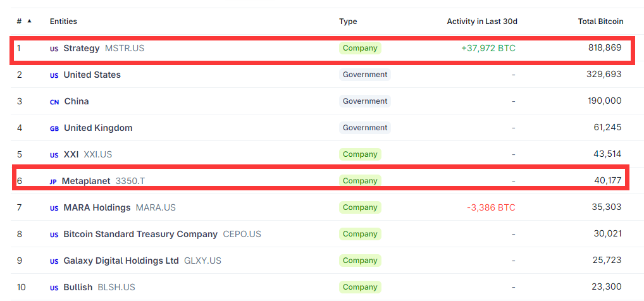The width and height of the screenshot is (644, 301).
Task: Open the Metaplanet entity link
Action: tap(86, 181)
